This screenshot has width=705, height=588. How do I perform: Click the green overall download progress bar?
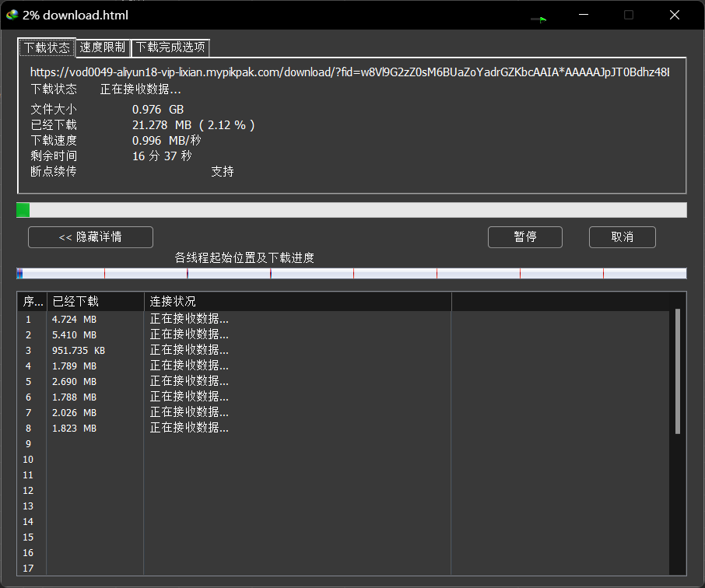pyautogui.click(x=351, y=210)
